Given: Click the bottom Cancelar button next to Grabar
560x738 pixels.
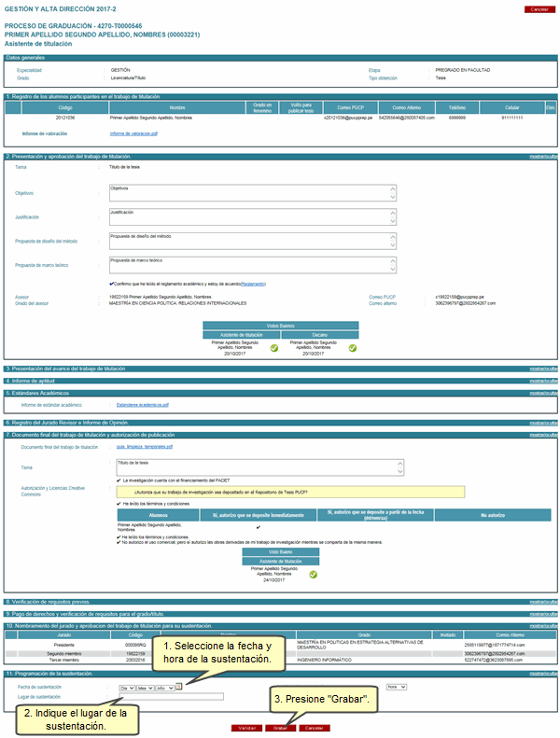Looking at the screenshot, I should (x=315, y=728).
